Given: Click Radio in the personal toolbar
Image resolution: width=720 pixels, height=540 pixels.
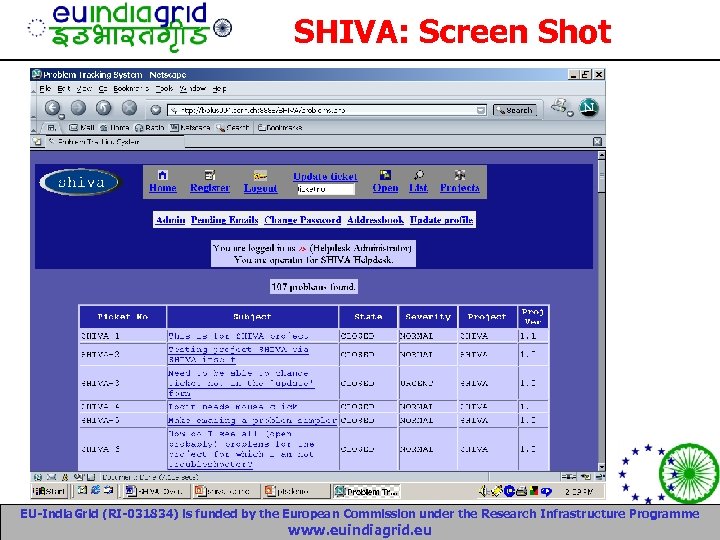Looking at the screenshot, I should click(x=149, y=128).
